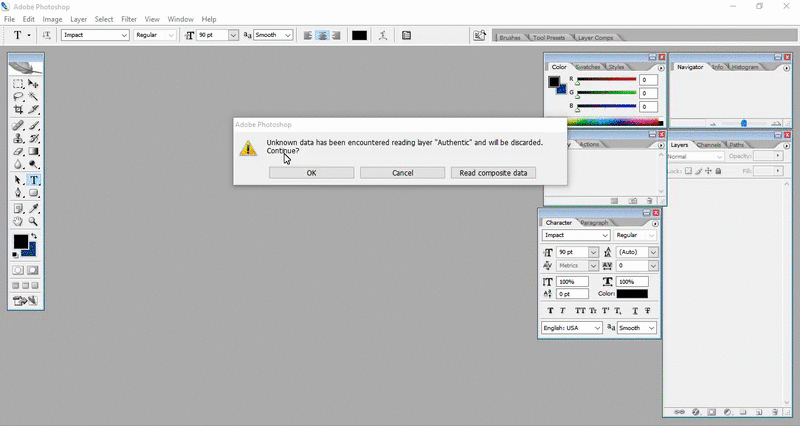The image size is (800, 426).
Task: Switch to Standard Mode editing
Action: (18, 270)
